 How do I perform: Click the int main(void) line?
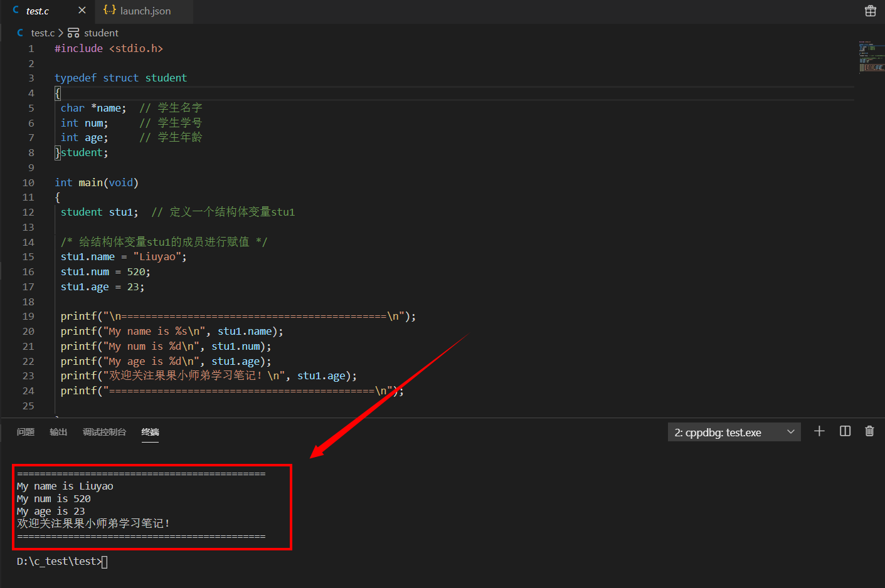point(97,182)
